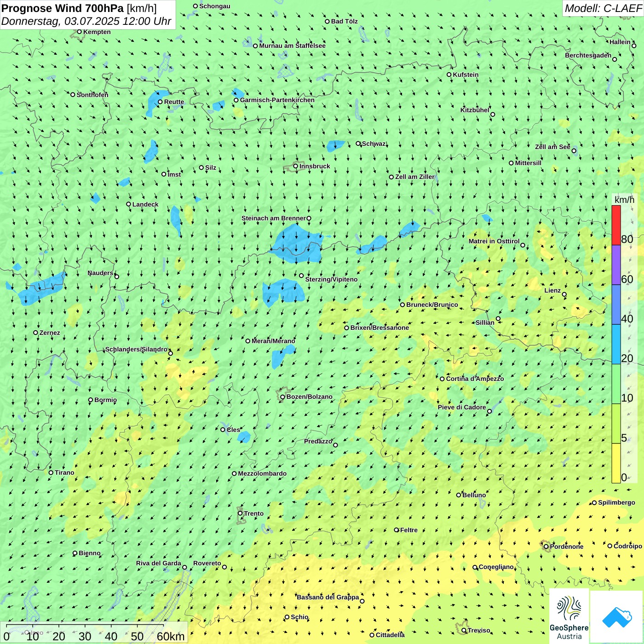Click the 'Rovereto' town label
644x644 pixels.
(x=207, y=563)
